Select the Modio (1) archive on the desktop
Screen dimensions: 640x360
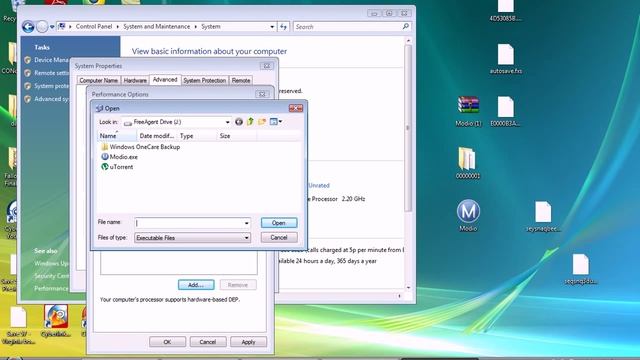coord(468,110)
